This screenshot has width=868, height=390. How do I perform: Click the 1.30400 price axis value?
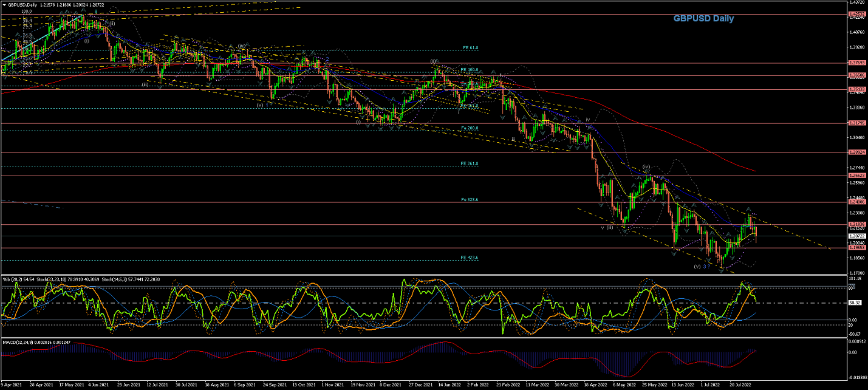857,137
